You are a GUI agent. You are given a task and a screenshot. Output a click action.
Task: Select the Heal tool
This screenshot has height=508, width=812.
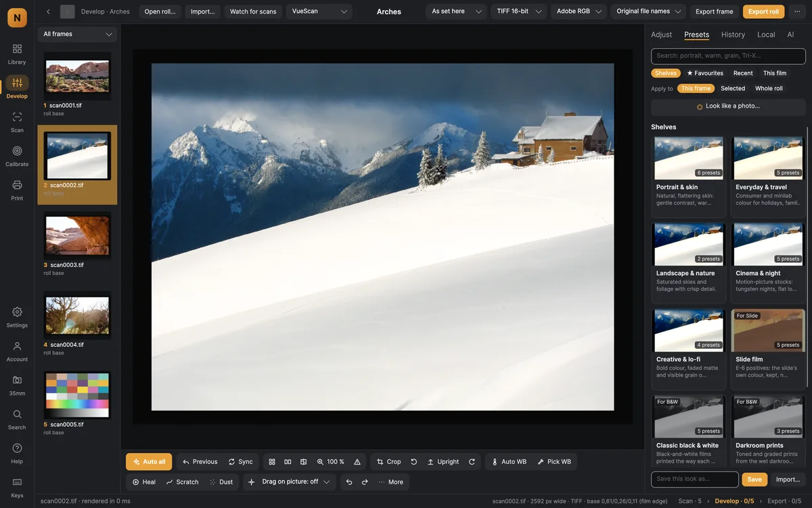(x=143, y=482)
